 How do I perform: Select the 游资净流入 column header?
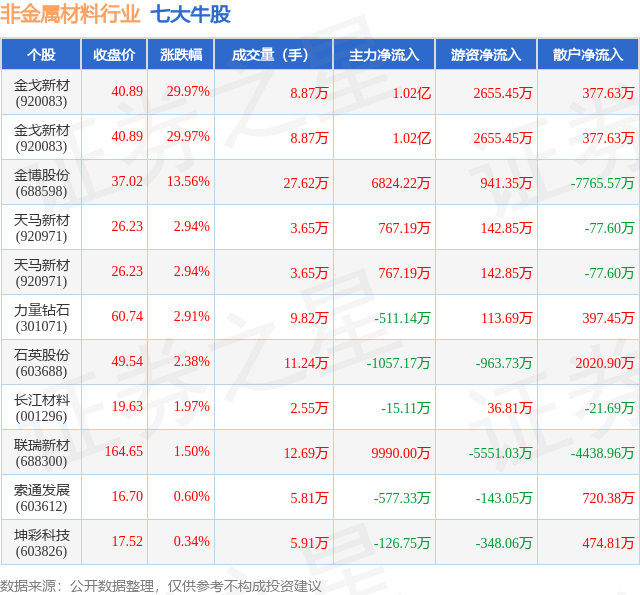(x=486, y=54)
